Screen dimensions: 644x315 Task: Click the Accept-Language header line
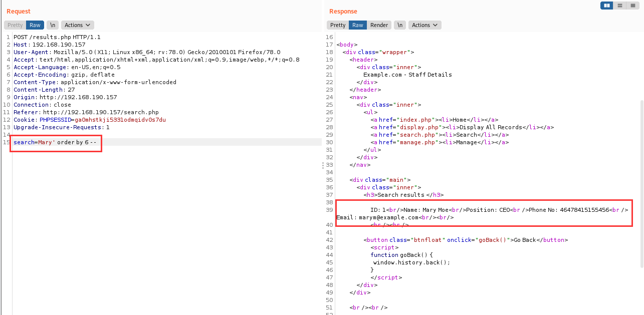(x=67, y=67)
